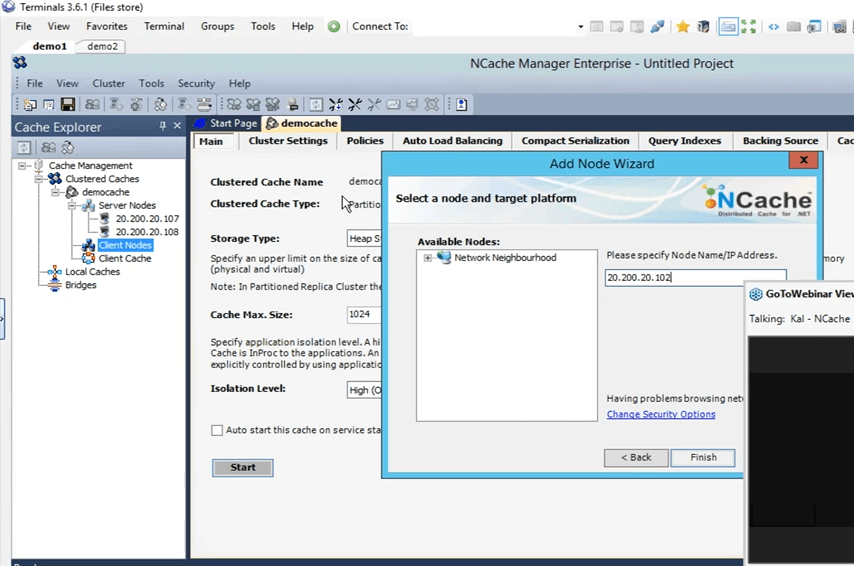The height and width of the screenshot is (566, 854).
Task: Click the GoToWebinar Viewer icon
Action: [756, 294]
